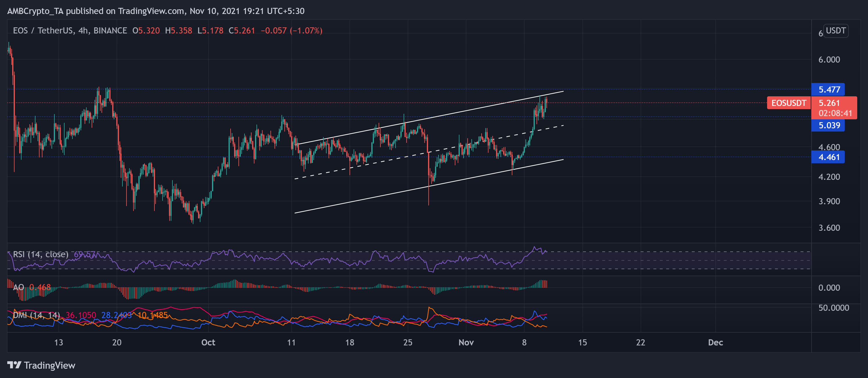This screenshot has height=378, width=868.
Task: Click the Nov label on the time axis
Action: click(x=466, y=342)
